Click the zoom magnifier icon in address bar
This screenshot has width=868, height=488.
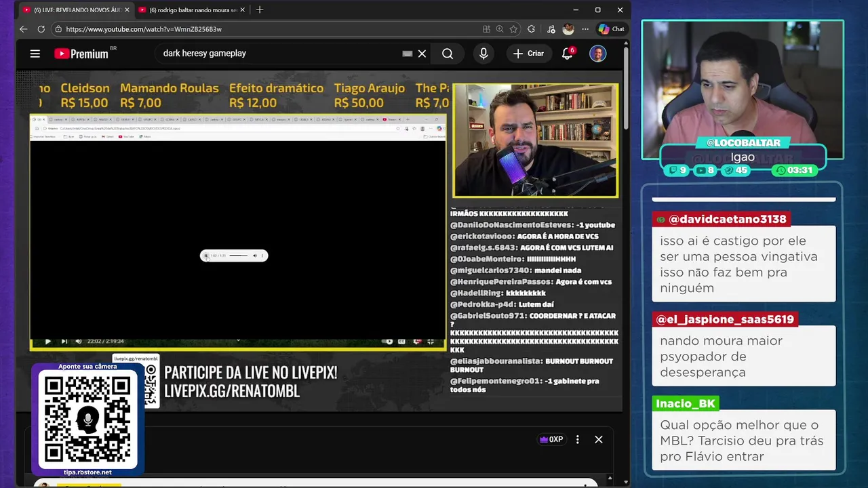pyautogui.click(x=500, y=29)
